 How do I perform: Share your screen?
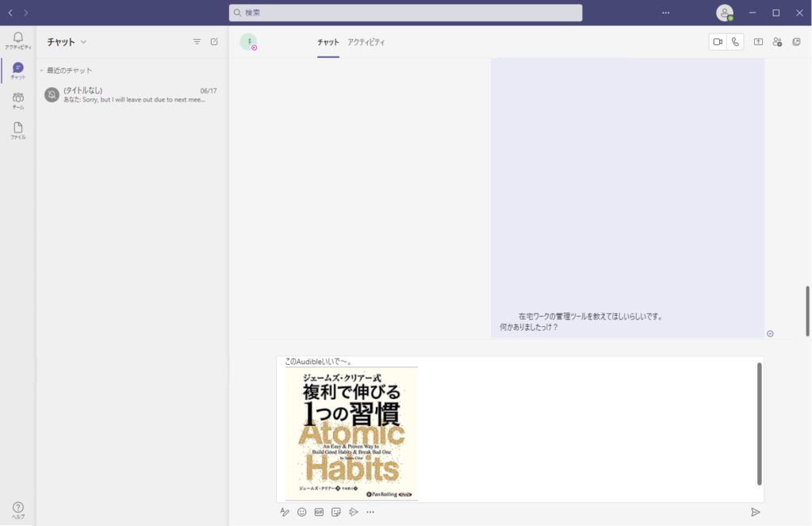[x=758, y=42]
